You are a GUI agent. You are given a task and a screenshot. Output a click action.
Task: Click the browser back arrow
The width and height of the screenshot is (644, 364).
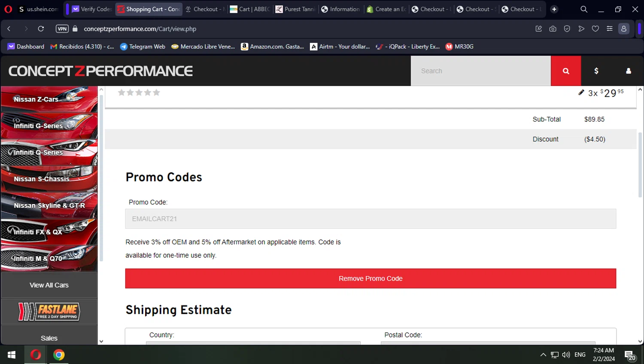[x=9, y=29]
